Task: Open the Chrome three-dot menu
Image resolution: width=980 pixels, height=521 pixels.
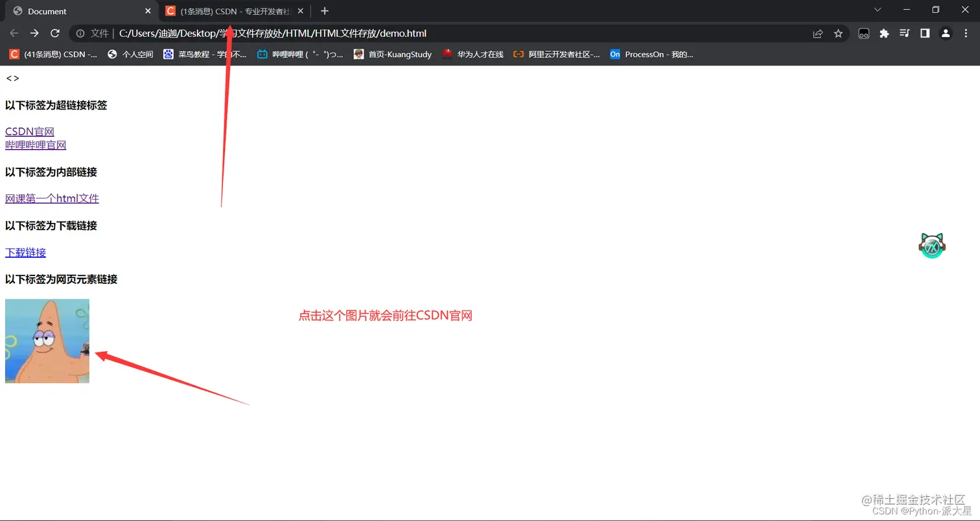Action: (966, 33)
